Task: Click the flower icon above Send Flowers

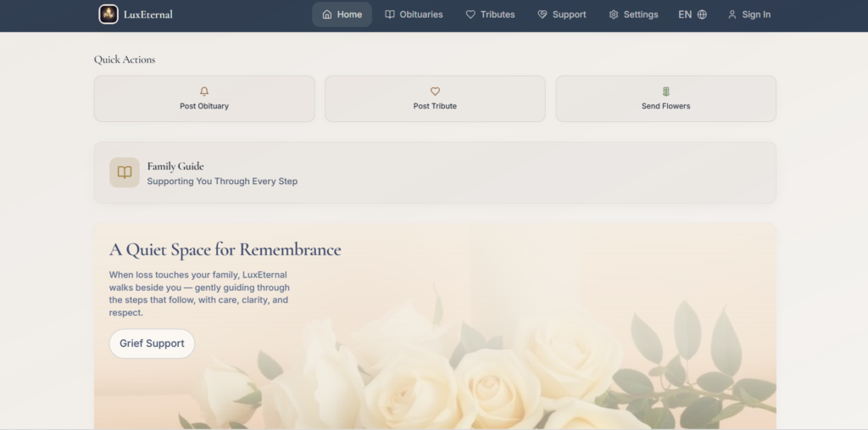Action: 666,92
